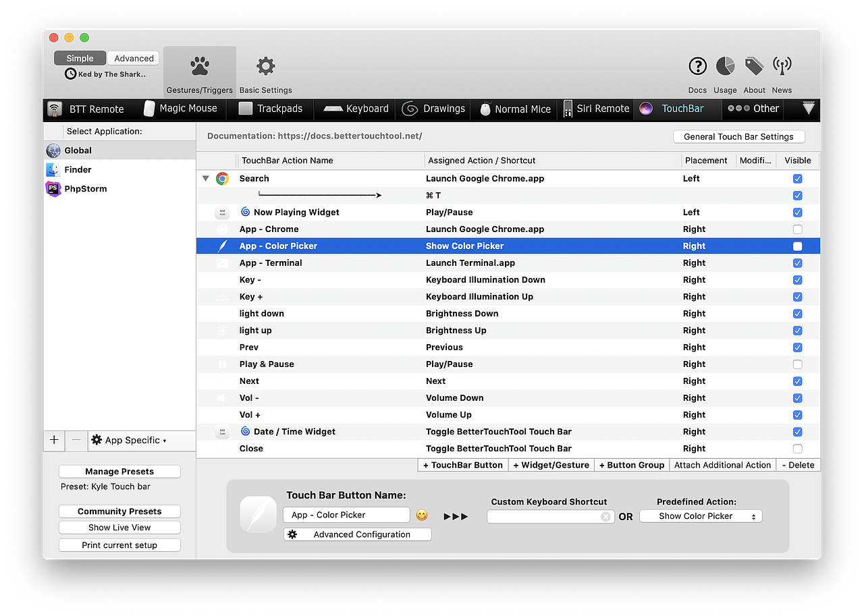Click the Touch Bar Button Name field

coord(346,515)
